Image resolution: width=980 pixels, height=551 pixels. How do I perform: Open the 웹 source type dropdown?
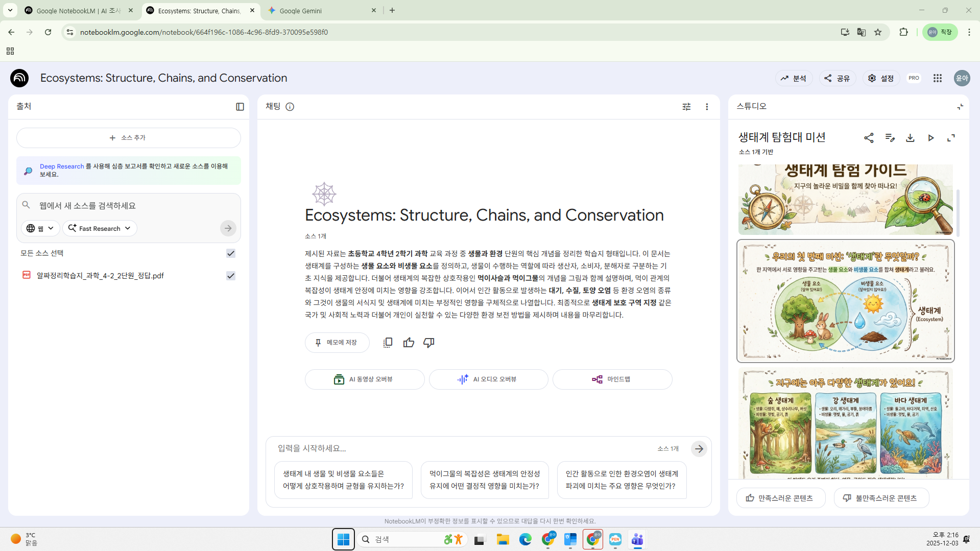[x=40, y=228]
